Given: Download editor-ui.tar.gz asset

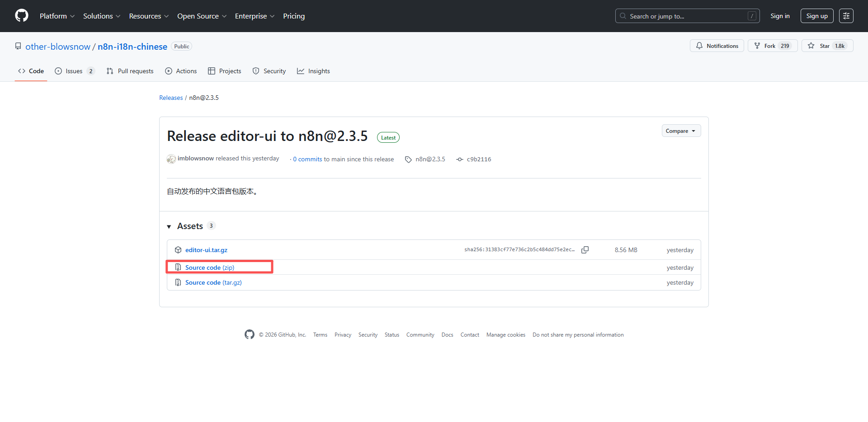Looking at the screenshot, I should tap(206, 250).
